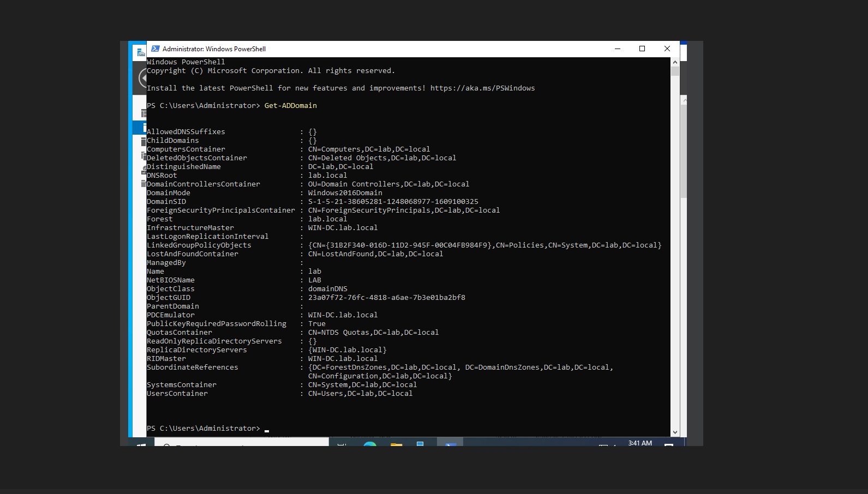Switch to Server Manager in the taskbar
This screenshot has height=494, width=868.
[x=421, y=444]
